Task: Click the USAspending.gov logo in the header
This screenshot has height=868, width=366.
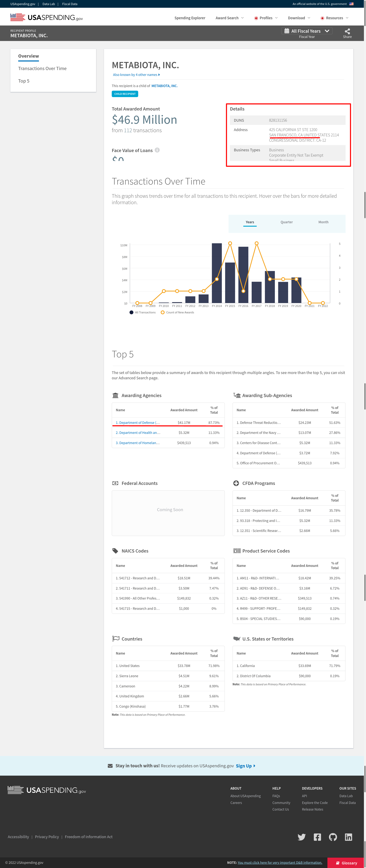Action: 47,17
